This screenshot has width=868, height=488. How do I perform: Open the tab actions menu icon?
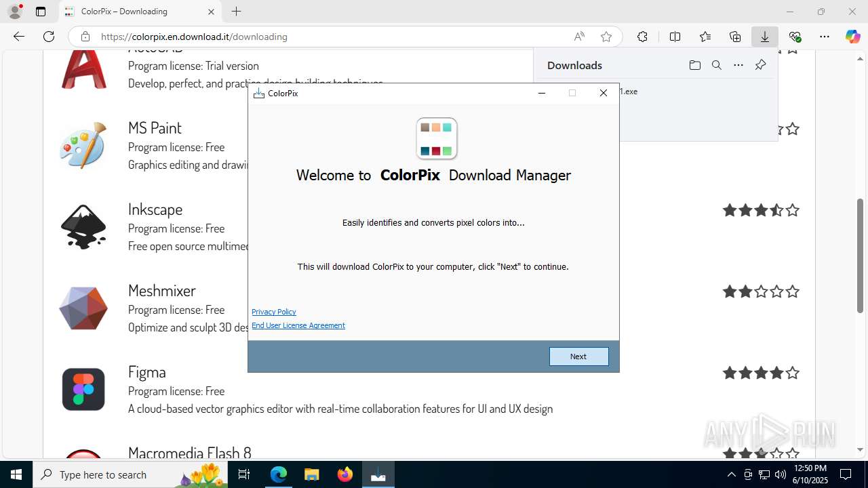41,12
